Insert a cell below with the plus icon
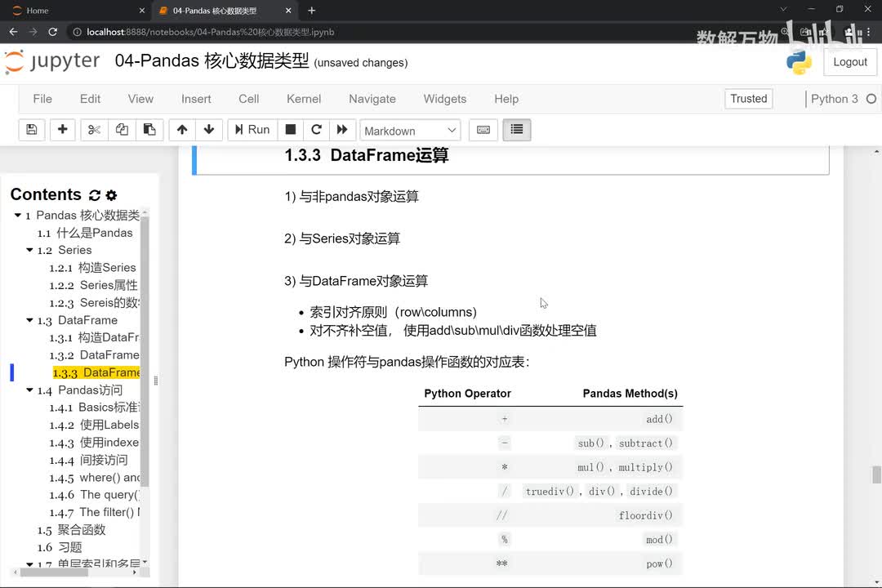This screenshot has height=588, width=882. click(x=62, y=130)
